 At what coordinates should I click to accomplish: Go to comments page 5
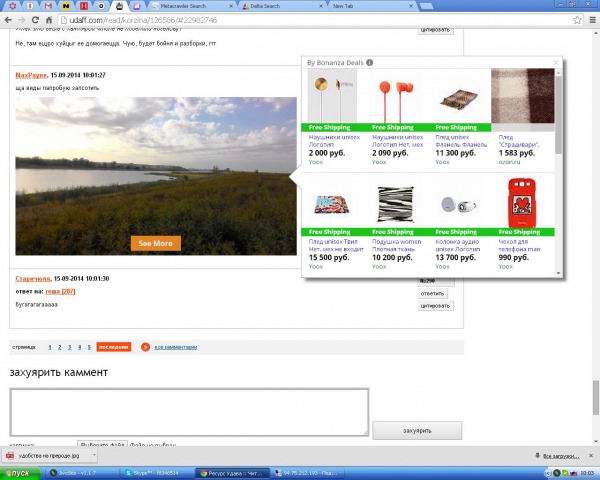click(89, 347)
